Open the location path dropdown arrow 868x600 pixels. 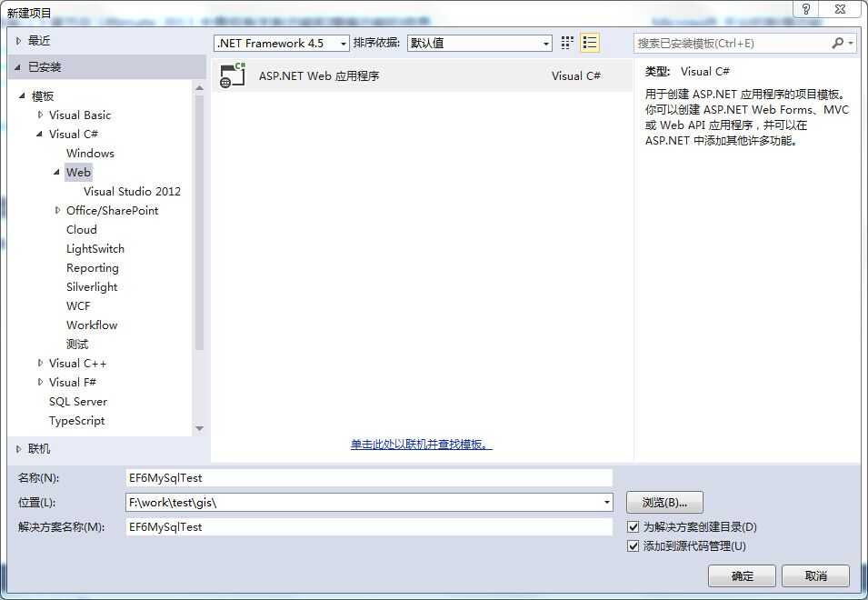(x=607, y=503)
